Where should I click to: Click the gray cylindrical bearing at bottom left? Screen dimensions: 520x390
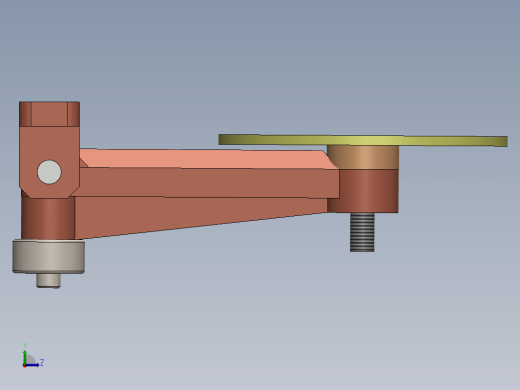(49, 257)
